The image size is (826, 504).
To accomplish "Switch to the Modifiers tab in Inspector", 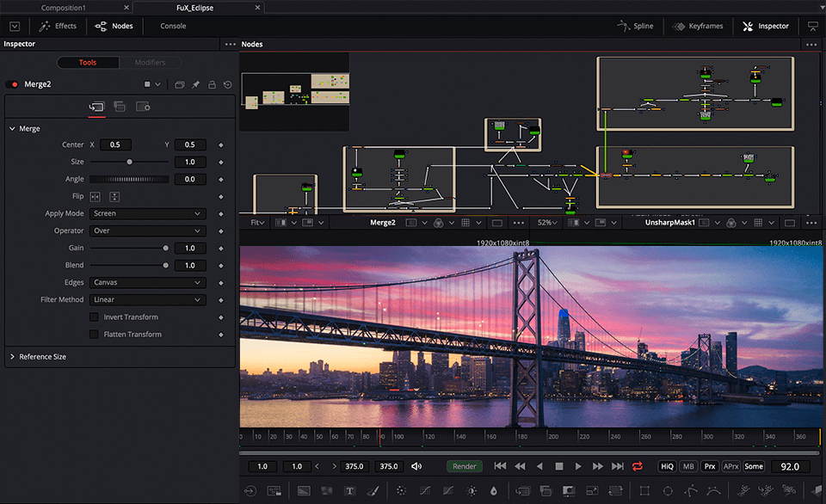I will [x=151, y=62].
